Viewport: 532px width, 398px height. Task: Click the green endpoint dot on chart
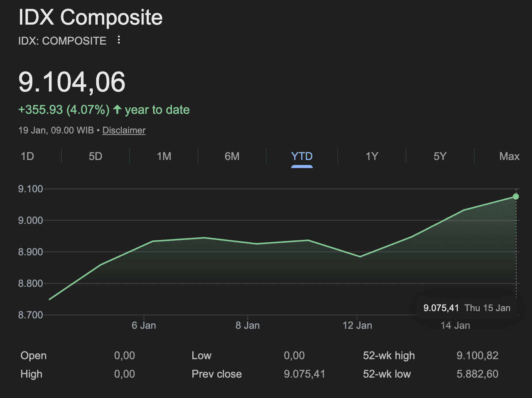tap(516, 197)
